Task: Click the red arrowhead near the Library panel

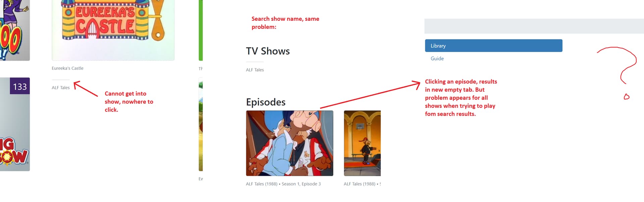Action: click(x=416, y=84)
